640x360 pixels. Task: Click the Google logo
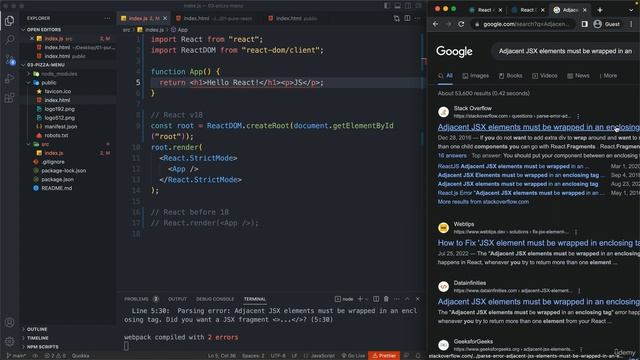coord(454,51)
